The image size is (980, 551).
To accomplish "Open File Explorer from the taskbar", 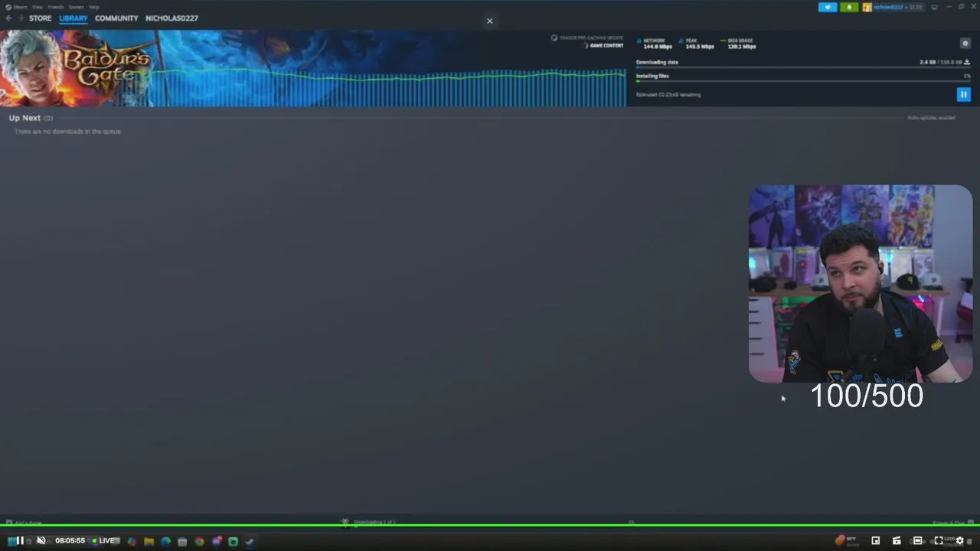I will click(x=149, y=542).
